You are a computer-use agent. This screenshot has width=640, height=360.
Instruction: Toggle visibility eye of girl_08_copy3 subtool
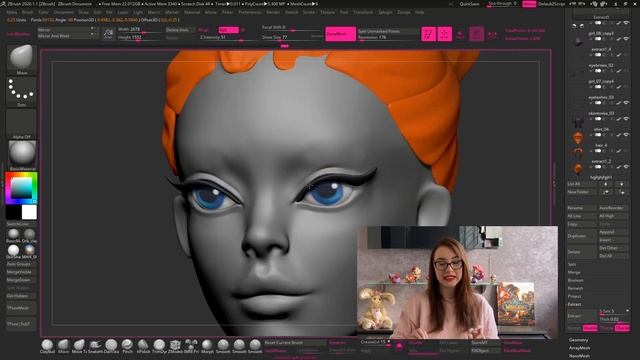point(626,39)
